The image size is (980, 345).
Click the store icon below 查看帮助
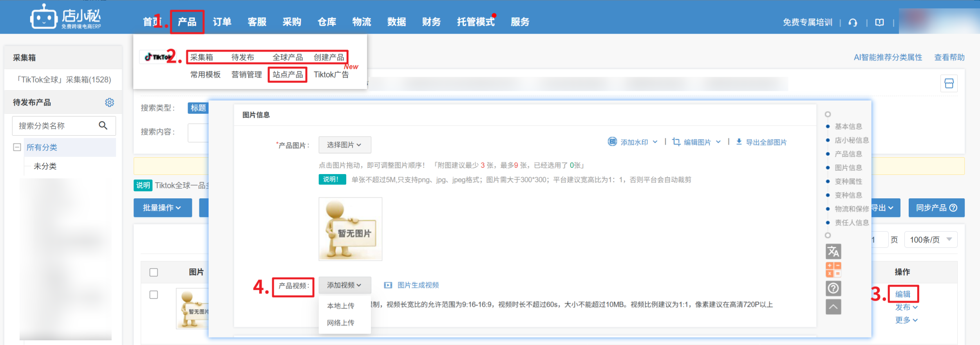(x=949, y=83)
